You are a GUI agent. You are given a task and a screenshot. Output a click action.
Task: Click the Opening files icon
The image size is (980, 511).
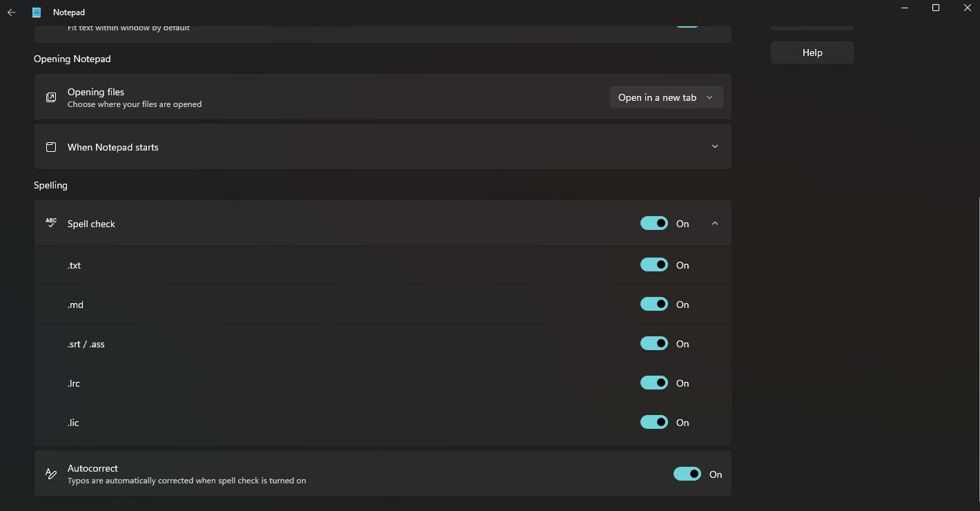coord(51,97)
